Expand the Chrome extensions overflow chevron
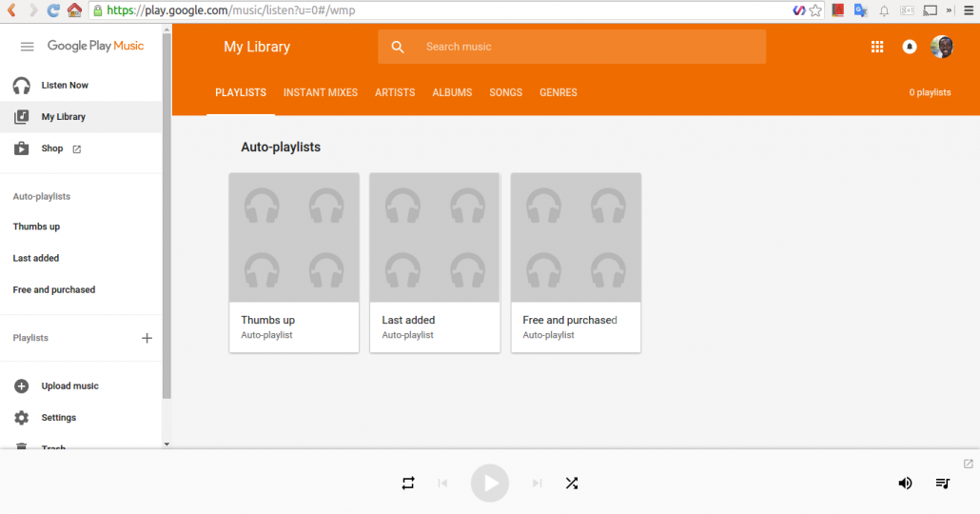This screenshot has height=514, width=980. (949, 10)
